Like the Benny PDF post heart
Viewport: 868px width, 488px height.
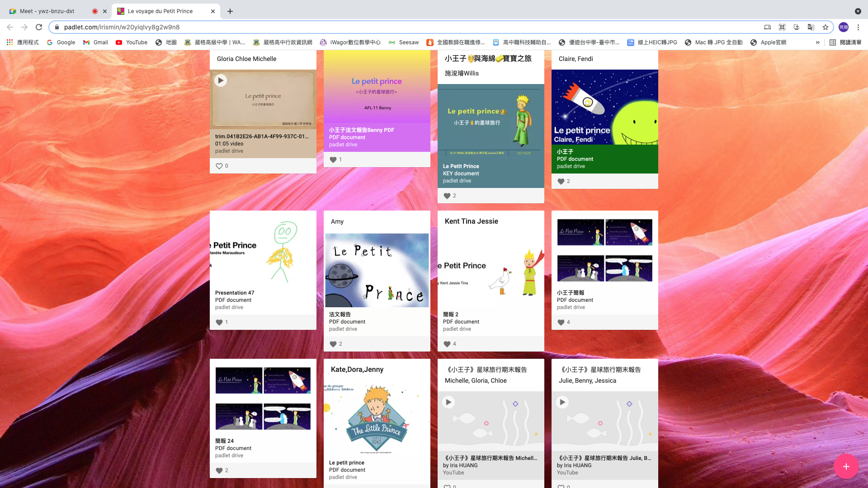[333, 160]
